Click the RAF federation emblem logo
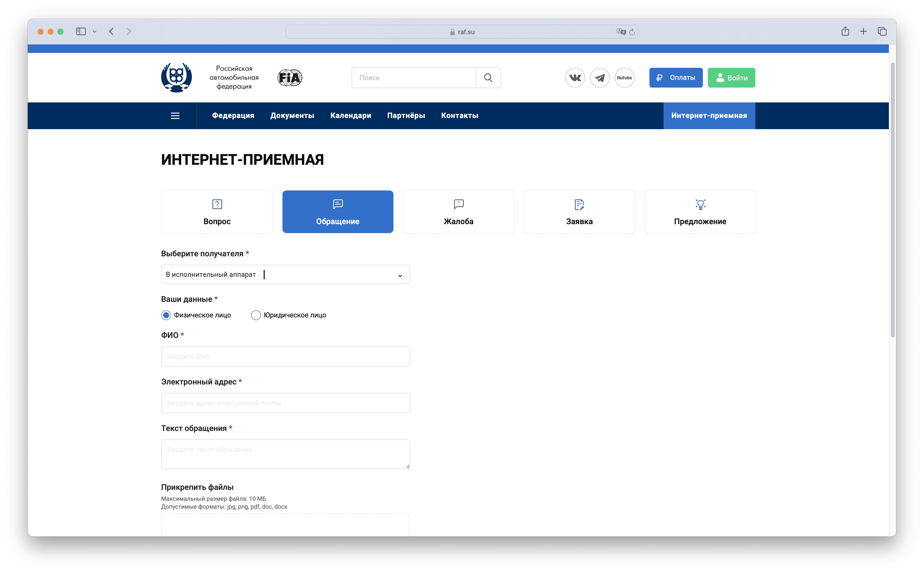Screen dimensions: 924x573 [176, 77]
